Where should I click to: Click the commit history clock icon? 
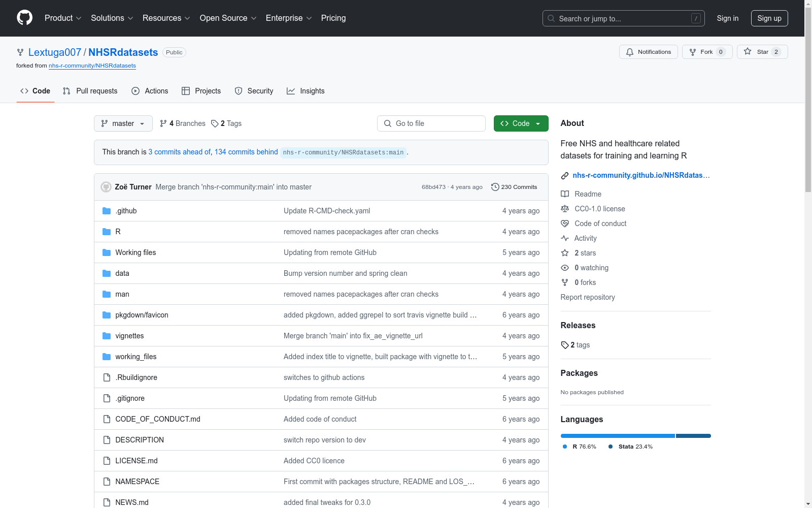click(495, 187)
